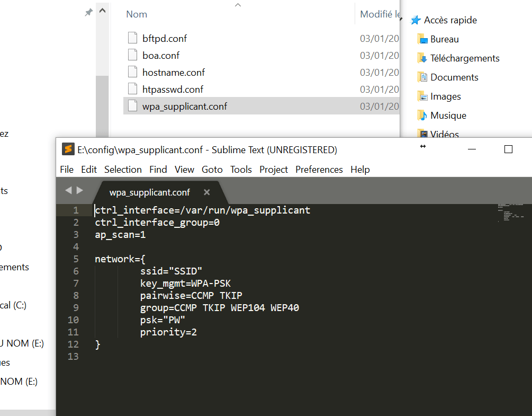Click the minimap in the editor

[x=511, y=213]
